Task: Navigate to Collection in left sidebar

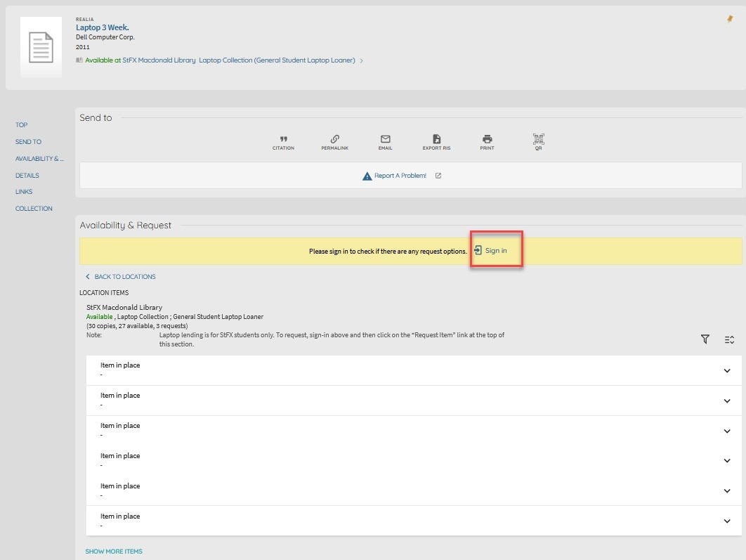Action: click(x=34, y=209)
